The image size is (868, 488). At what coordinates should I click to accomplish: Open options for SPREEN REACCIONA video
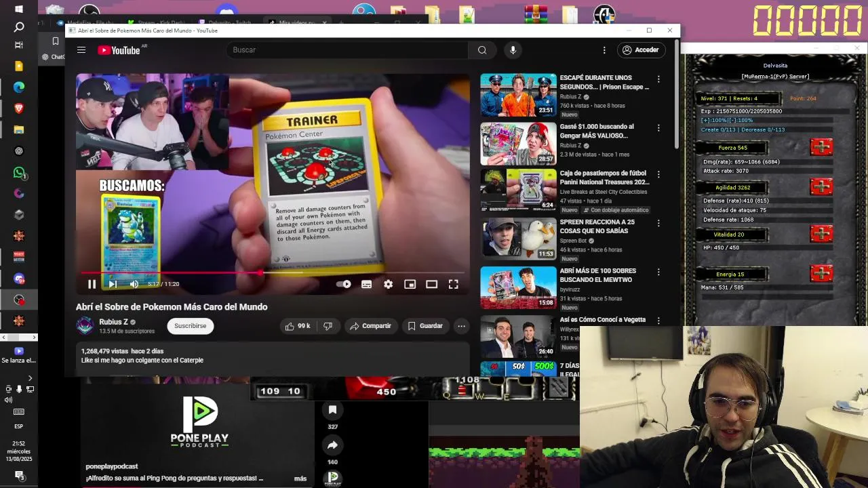pos(658,223)
